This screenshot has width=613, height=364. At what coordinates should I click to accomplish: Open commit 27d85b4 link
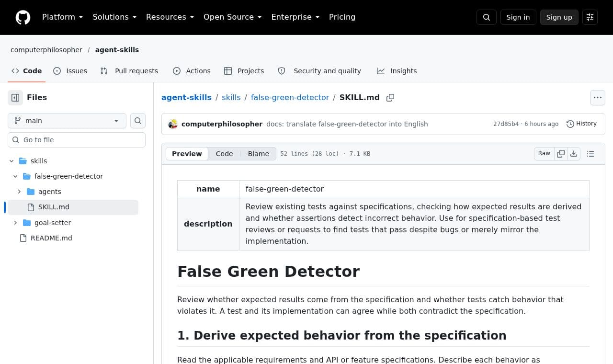click(x=506, y=124)
